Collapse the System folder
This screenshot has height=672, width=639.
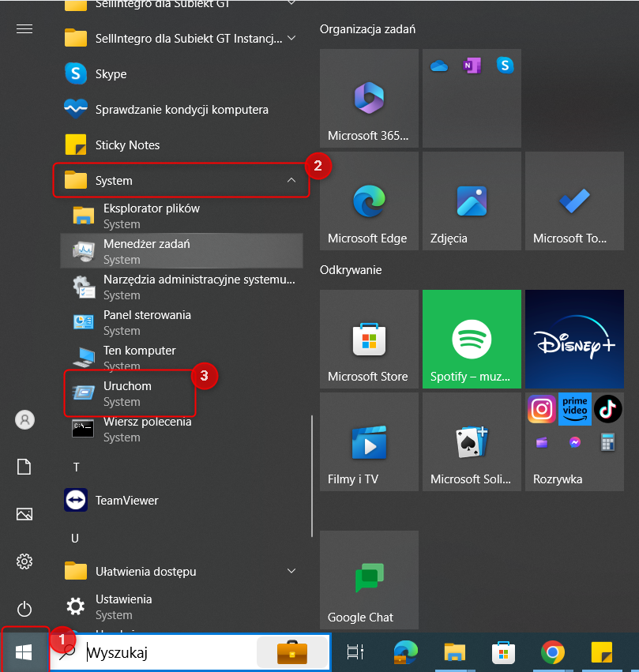click(x=182, y=180)
